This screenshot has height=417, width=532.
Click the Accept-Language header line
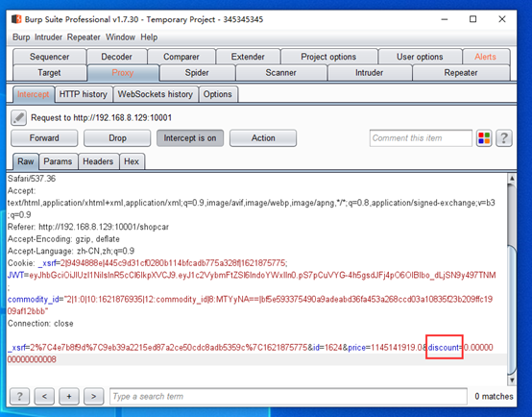click(x=71, y=251)
